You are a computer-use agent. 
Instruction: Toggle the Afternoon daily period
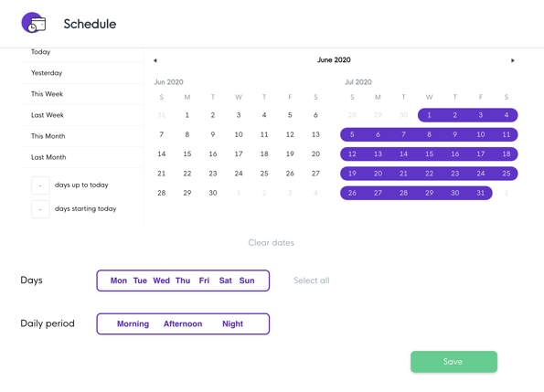[x=183, y=323]
